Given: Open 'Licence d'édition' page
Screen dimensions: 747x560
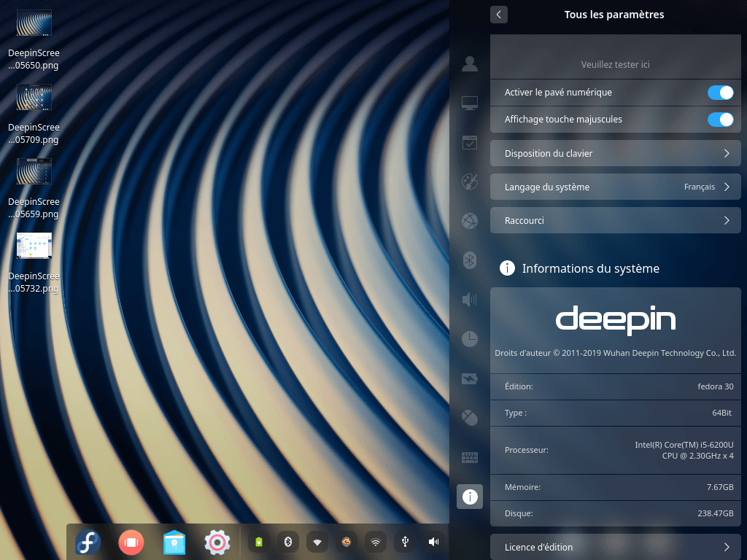Looking at the screenshot, I should pyautogui.click(x=616, y=547).
